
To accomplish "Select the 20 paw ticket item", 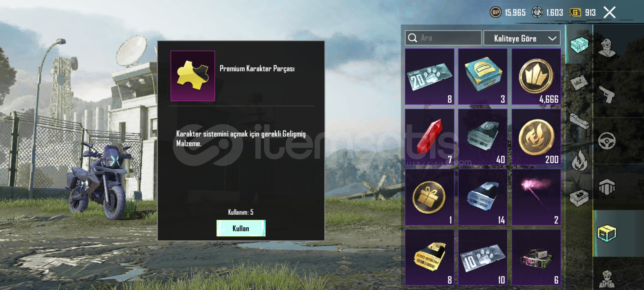I will pos(430,77).
